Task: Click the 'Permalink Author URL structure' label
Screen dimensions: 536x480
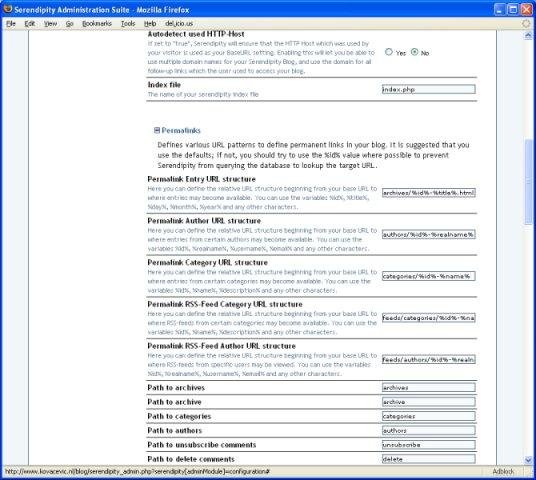Action: (x=204, y=221)
